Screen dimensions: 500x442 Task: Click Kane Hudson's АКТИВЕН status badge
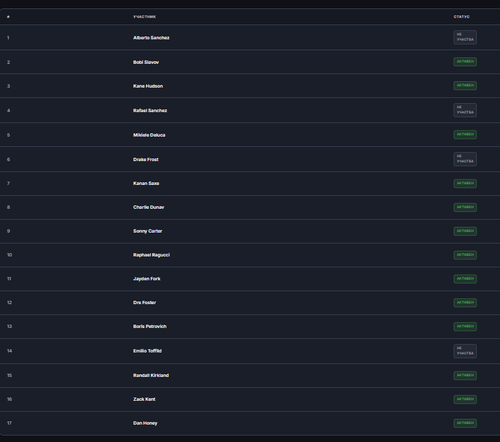pos(465,86)
